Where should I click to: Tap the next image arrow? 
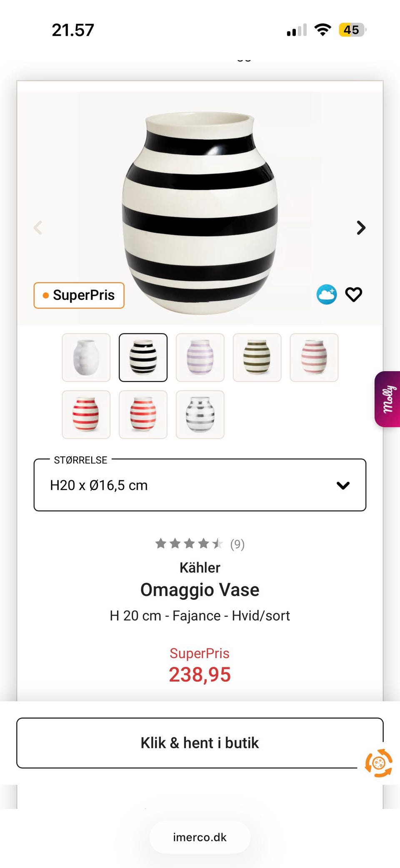(x=361, y=228)
